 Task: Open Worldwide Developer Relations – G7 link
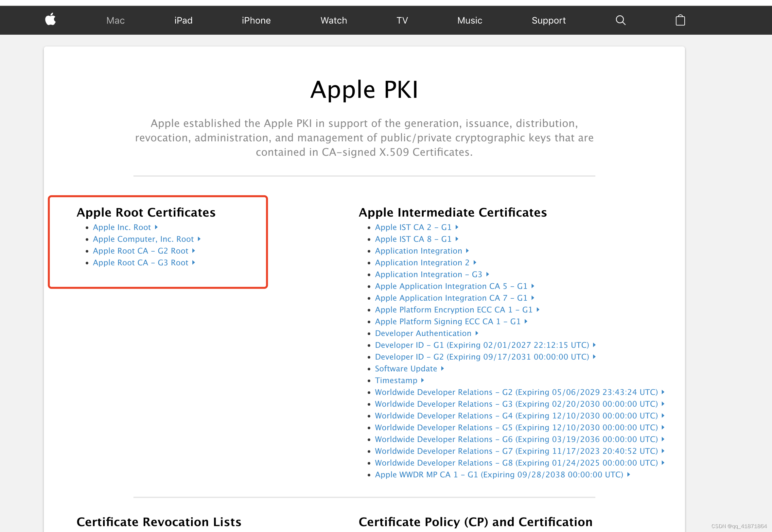pos(520,451)
